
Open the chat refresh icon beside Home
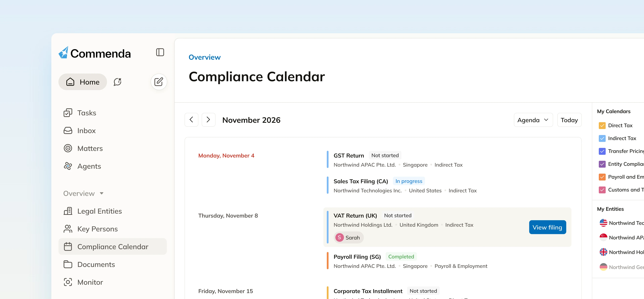117,82
